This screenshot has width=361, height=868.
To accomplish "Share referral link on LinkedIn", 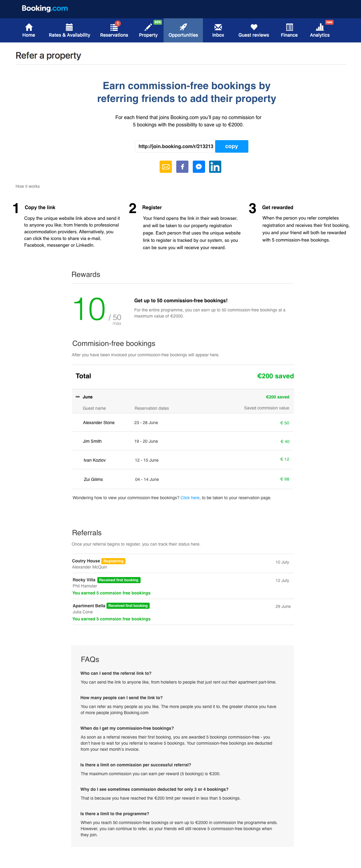I will (x=215, y=166).
